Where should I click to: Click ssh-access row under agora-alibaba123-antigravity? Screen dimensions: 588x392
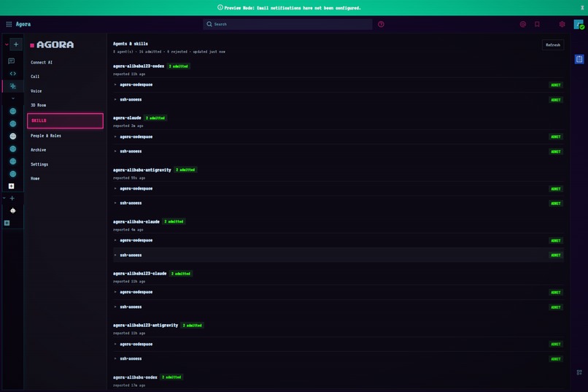[x=339, y=358]
